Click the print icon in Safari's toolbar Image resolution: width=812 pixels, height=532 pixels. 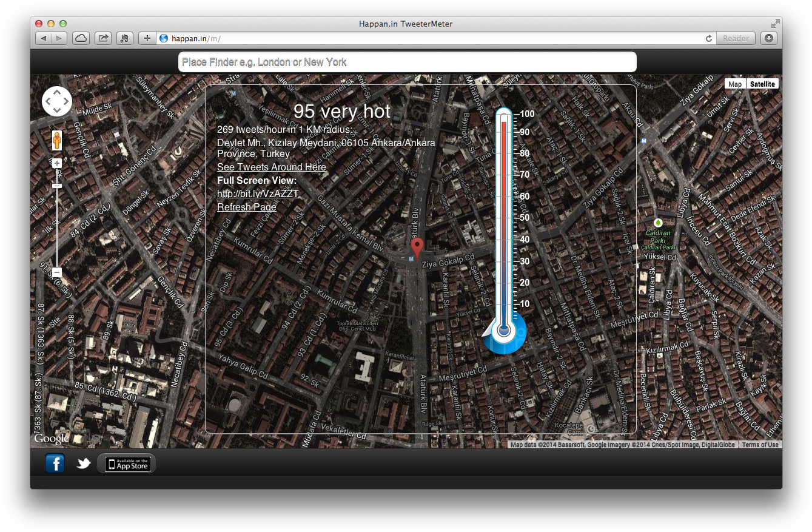pos(124,38)
